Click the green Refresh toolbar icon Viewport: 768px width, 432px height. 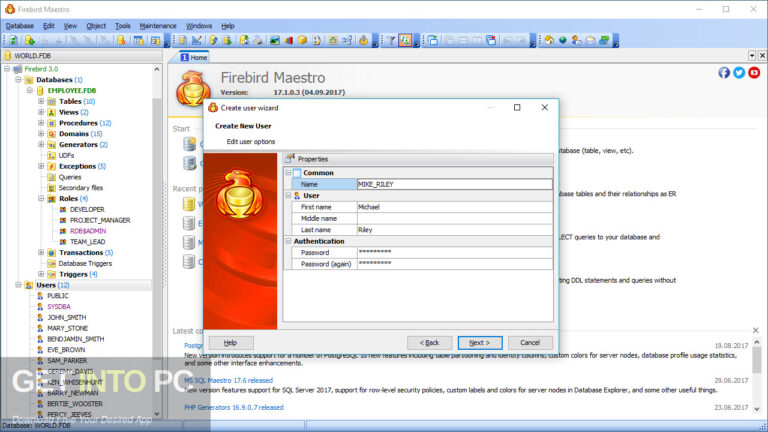13,41
